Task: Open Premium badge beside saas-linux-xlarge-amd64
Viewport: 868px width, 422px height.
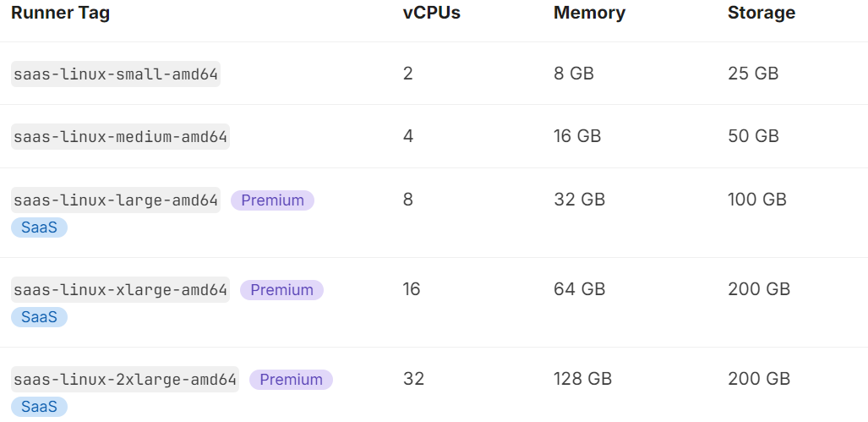Action: coord(281,290)
